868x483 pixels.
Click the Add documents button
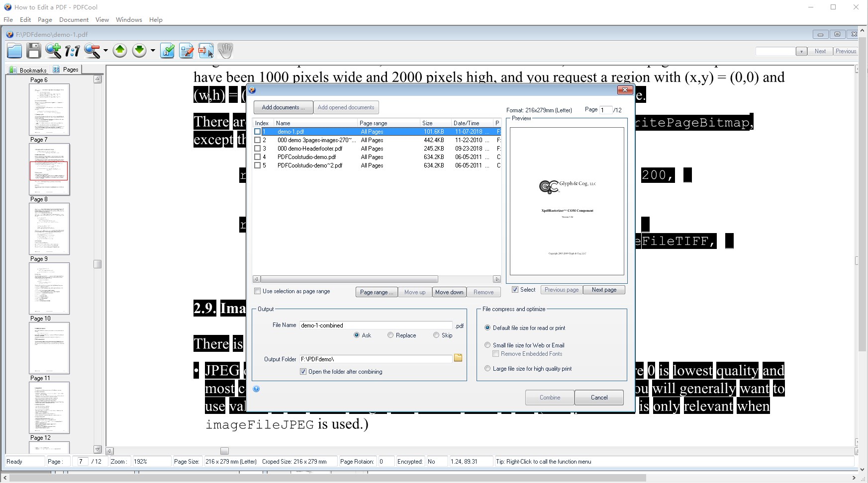284,107
